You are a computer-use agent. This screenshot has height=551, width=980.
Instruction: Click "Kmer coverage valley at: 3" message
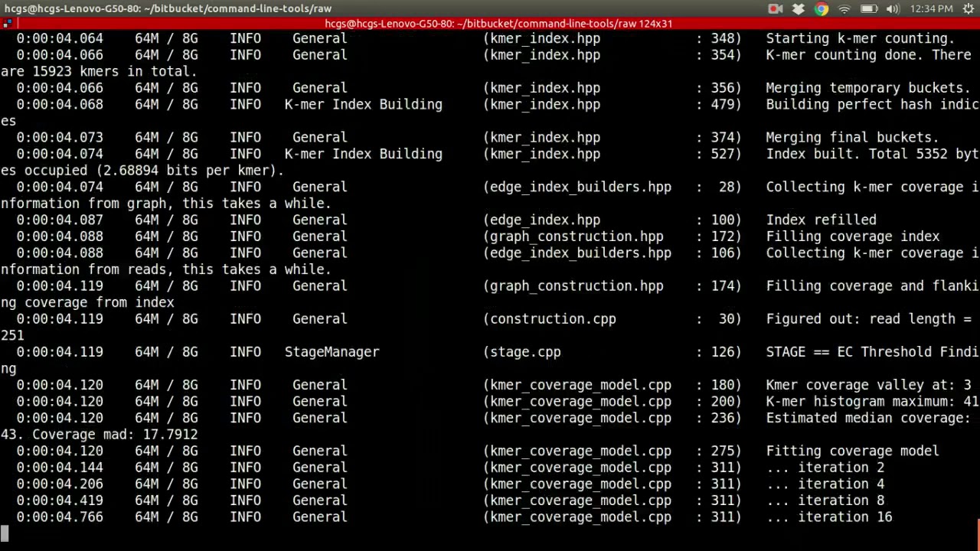coord(868,385)
